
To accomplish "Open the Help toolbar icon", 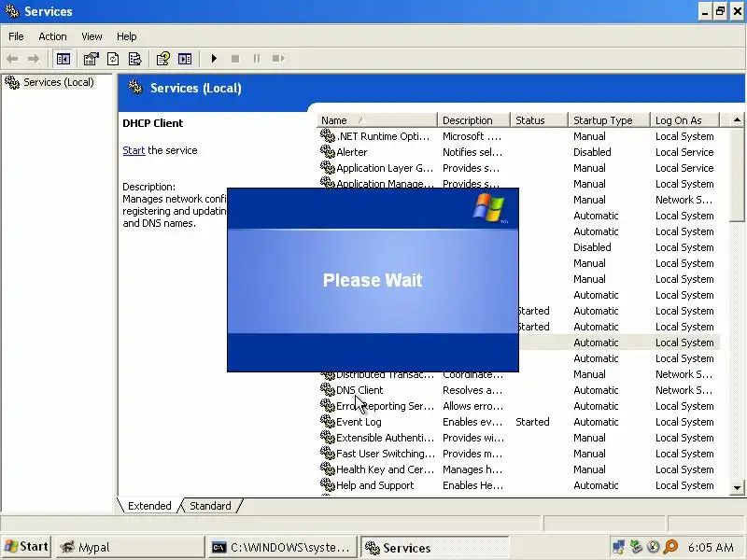I will point(162,59).
